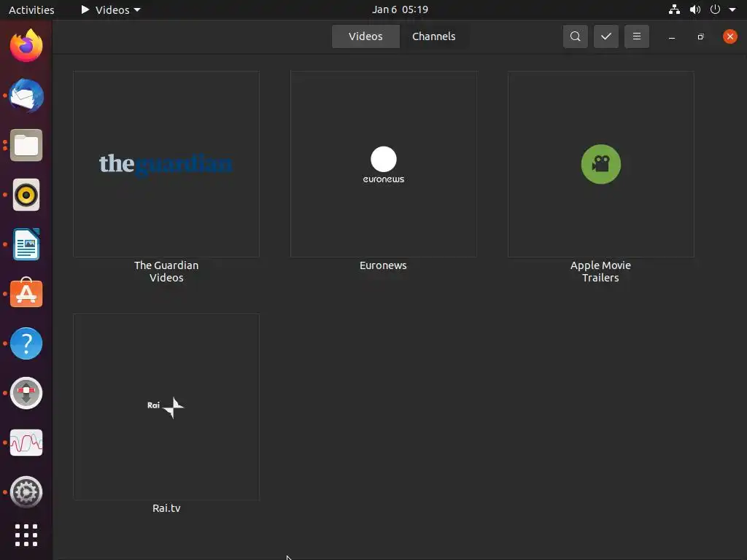Open the gear play dock icon
747x560 pixels.
click(26, 492)
